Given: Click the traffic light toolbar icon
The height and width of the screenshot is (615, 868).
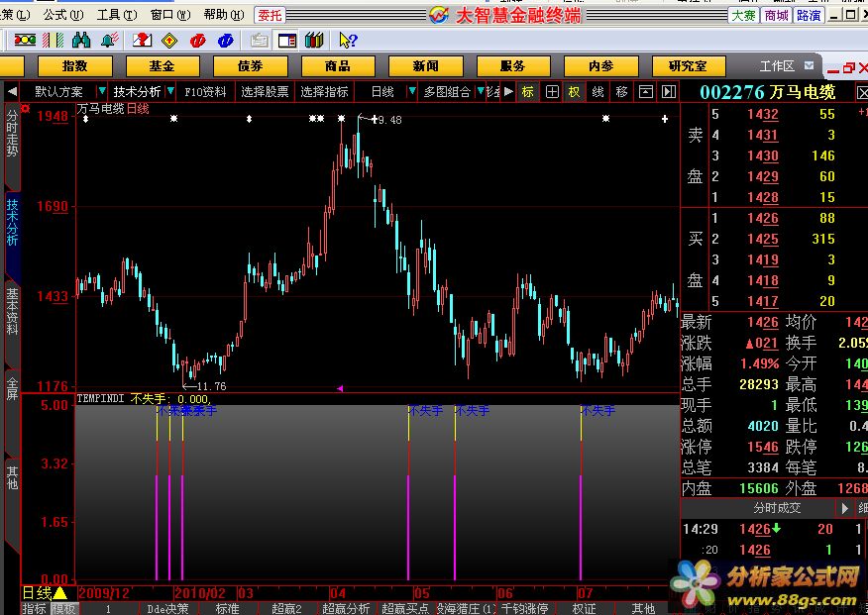Looking at the screenshot, I should point(25,40).
